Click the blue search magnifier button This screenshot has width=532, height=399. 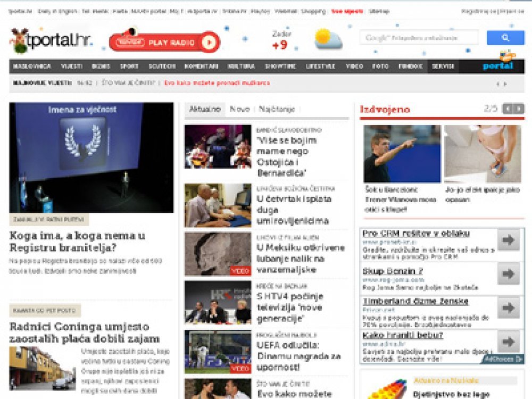click(505, 38)
